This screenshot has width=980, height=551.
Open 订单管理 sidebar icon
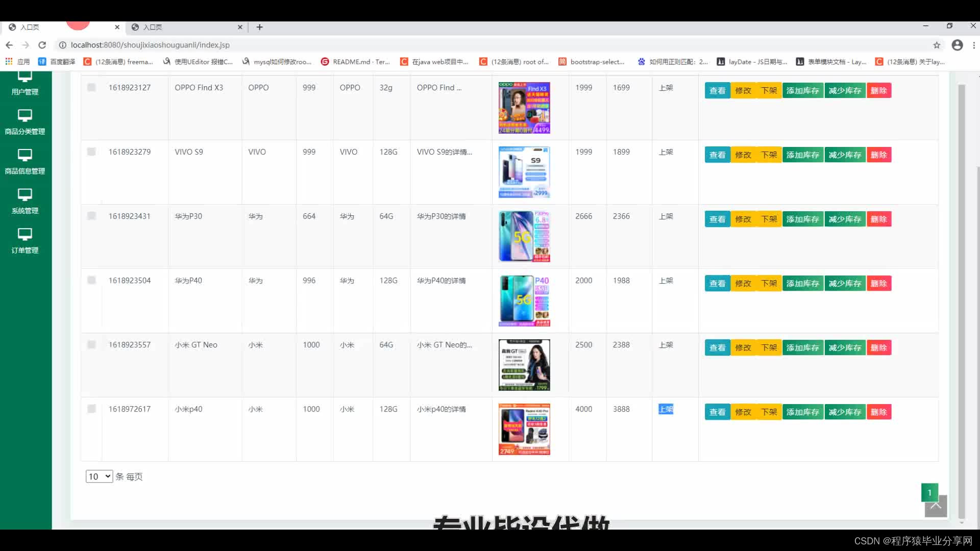point(24,235)
